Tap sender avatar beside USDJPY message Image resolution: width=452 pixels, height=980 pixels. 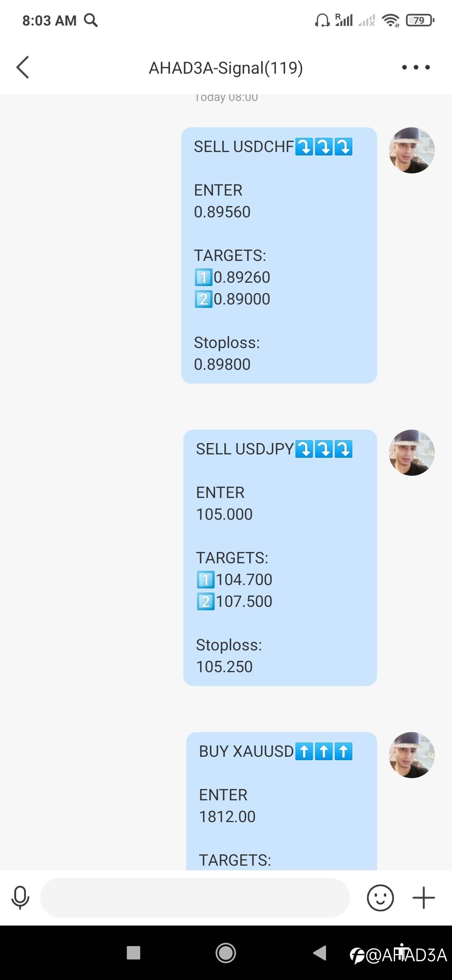[x=412, y=453]
